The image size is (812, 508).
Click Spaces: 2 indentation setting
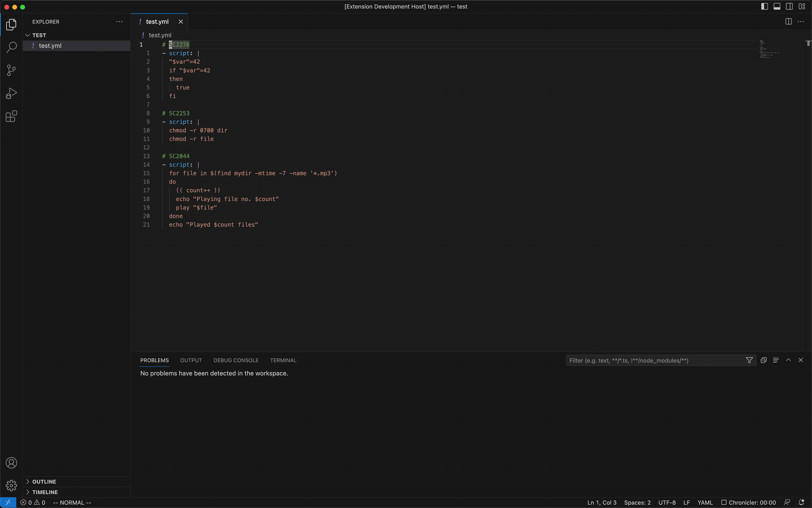click(x=637, y=502)
